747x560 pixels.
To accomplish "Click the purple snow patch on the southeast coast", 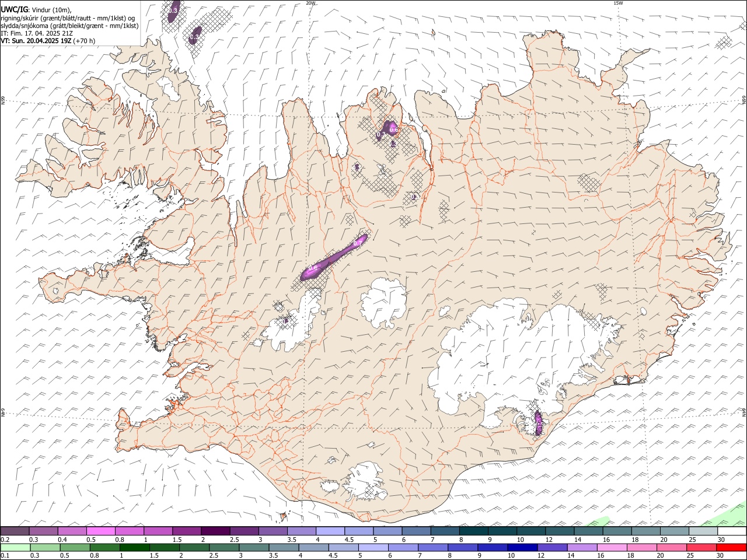I will tap(539, 422).
